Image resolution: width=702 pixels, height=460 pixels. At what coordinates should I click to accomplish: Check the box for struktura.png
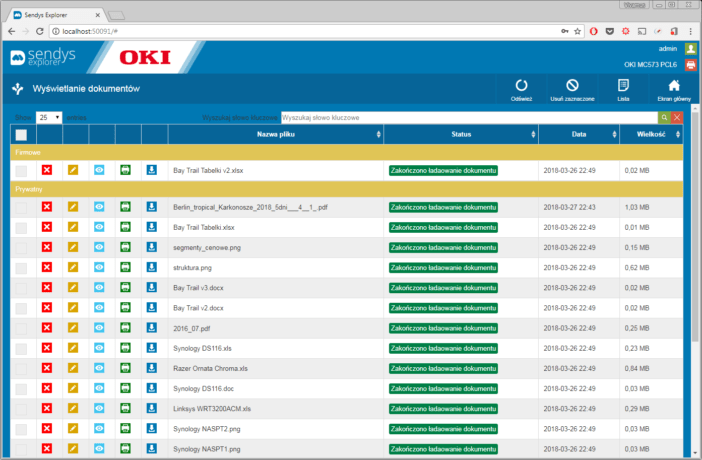pos(21,268)
